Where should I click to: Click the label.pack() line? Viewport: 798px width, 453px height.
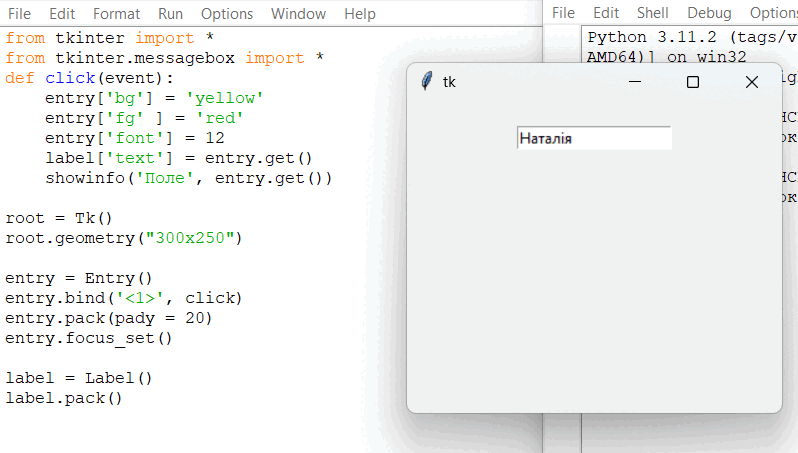[x=64, y=398]
